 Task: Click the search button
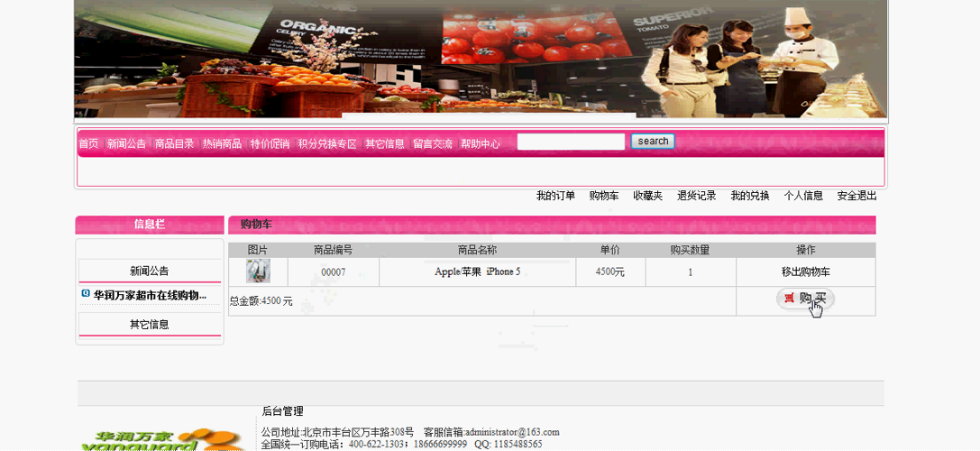(x=653, y=142)
